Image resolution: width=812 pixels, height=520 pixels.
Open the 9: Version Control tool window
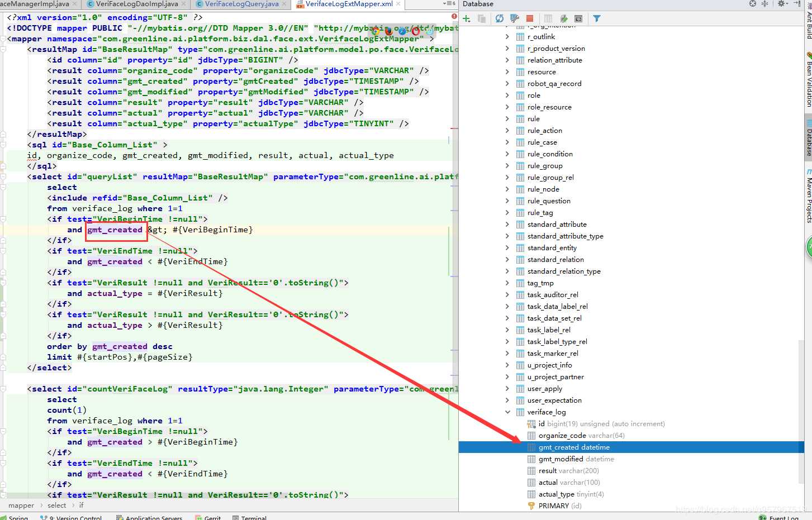point(72,518)
